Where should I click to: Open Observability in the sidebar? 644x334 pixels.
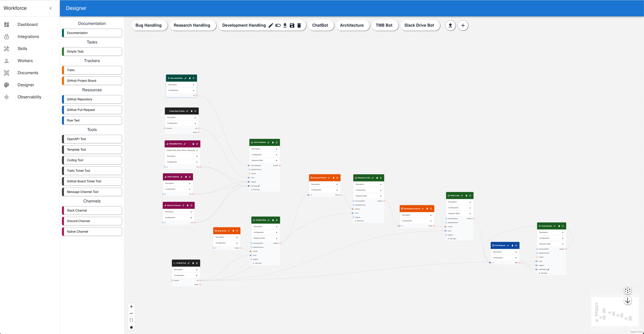click(x=29, y=97)
